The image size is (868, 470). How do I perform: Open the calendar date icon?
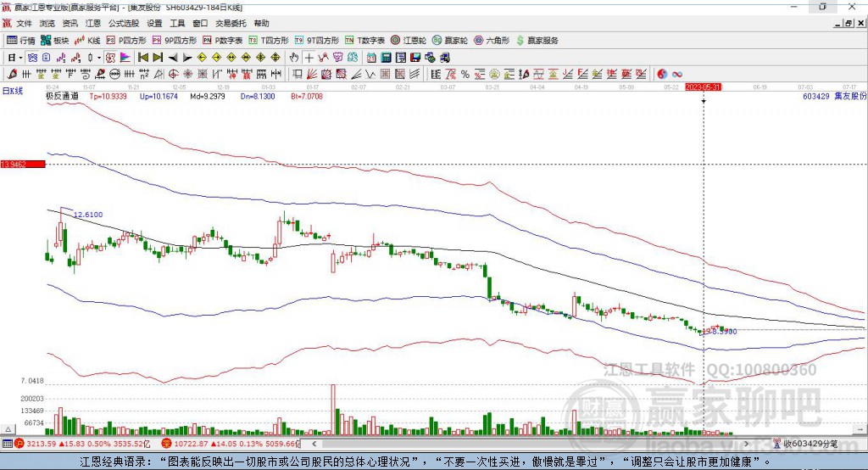pyautogui.click(x=371, y=58)
